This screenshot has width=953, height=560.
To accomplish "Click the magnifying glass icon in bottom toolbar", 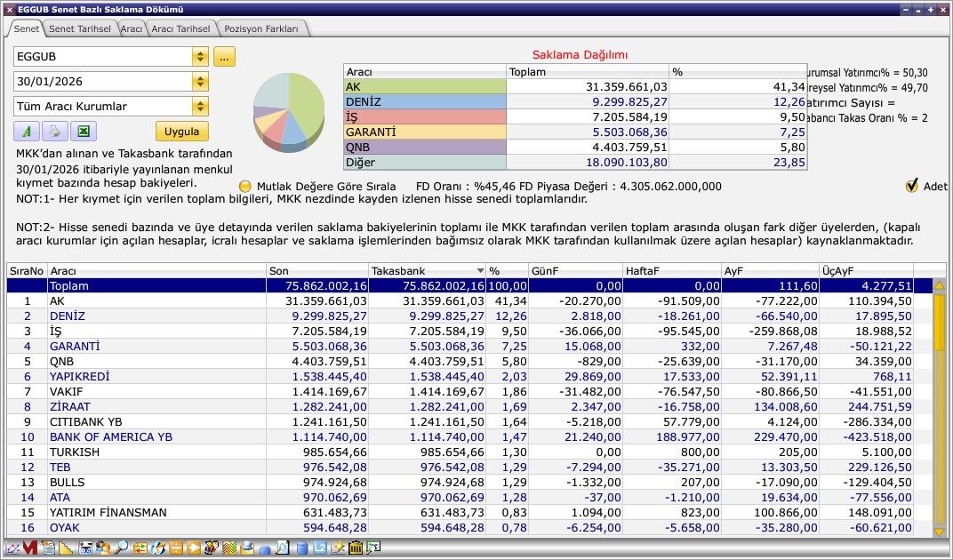I will coord(120,548).
